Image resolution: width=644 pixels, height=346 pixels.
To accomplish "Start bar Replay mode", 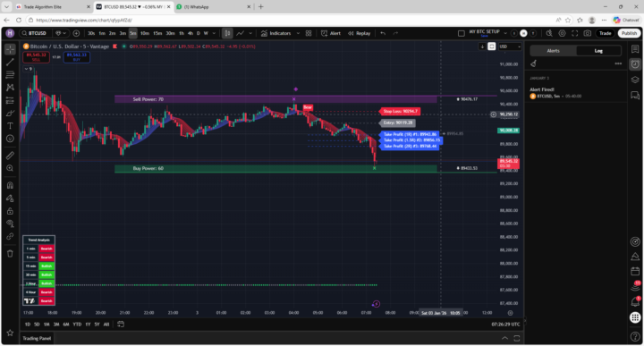I will [359, 33].
